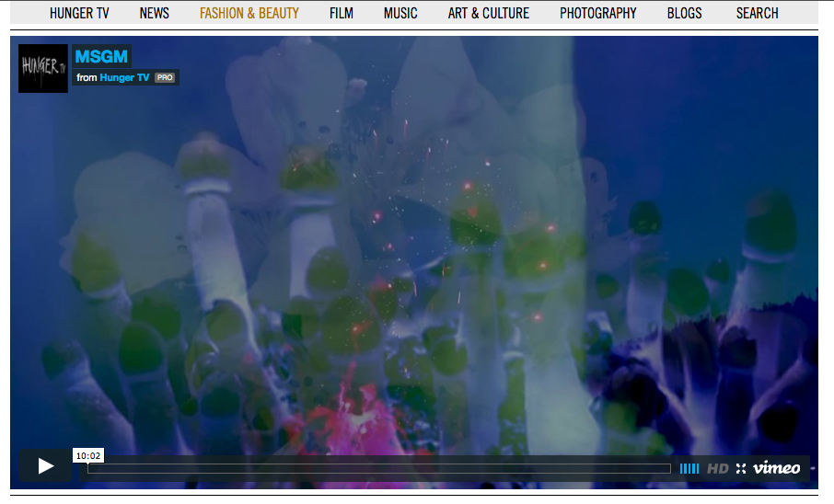The height and width of the screenshot is (504, 834).
Task: Open the Hunger TV menu item
Action: pyautogui.click(x=79, y=13)
